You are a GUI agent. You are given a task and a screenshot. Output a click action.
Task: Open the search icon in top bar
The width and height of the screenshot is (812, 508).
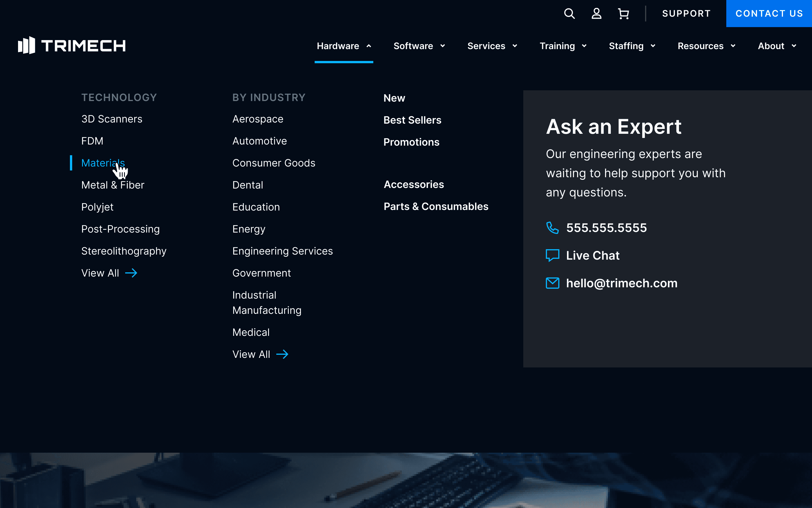pyautogui.click(x=570, y=14)
